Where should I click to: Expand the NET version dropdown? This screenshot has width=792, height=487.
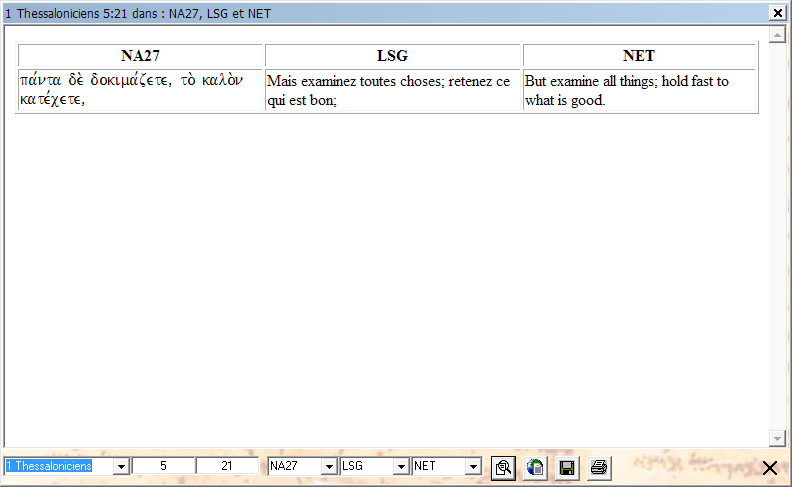[473, 466]
